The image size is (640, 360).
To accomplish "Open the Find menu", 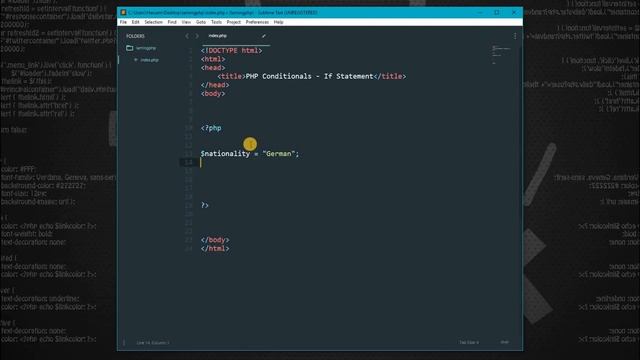I will click(172, 22).
